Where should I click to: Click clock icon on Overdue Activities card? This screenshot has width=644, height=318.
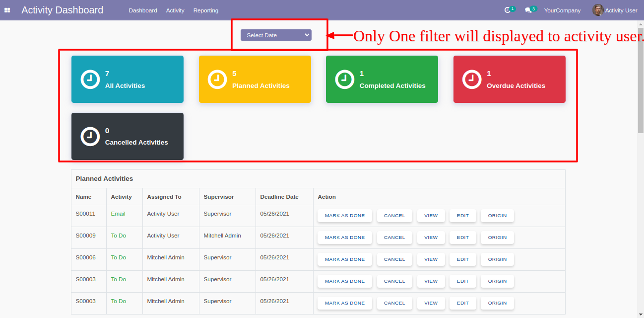coord(472,79)
